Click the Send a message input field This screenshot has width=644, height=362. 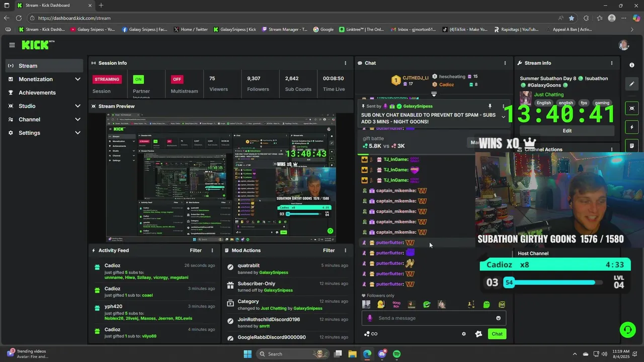[434, 318]
